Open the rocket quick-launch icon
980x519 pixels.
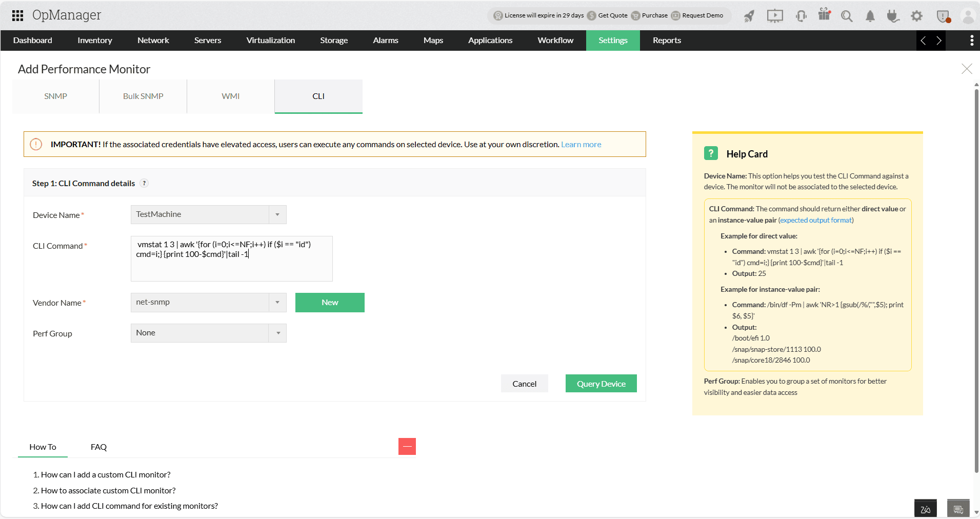click(x=749, y=16)
